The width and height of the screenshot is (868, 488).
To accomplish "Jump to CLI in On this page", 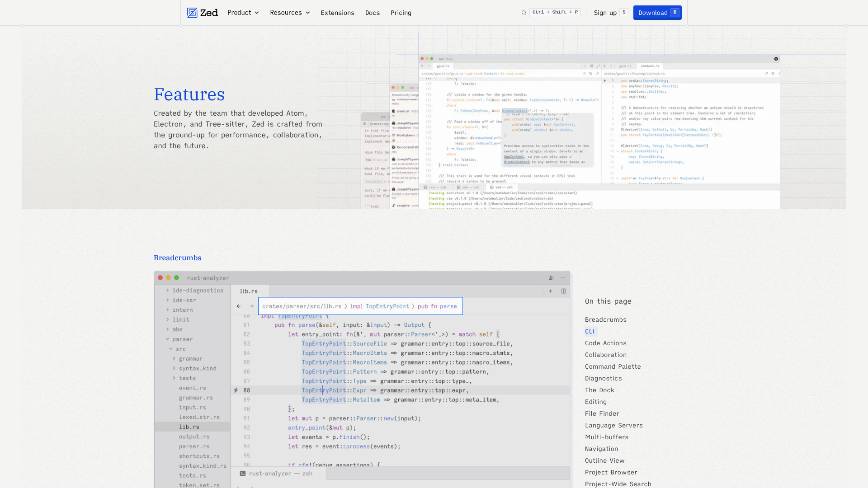I will point(590,331).
